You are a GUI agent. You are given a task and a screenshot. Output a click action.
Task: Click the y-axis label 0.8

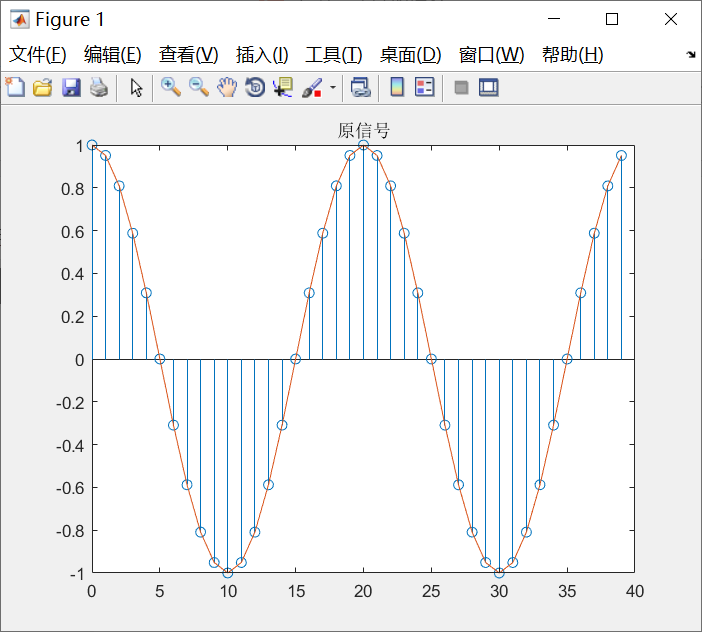click(x=73, y=189)
